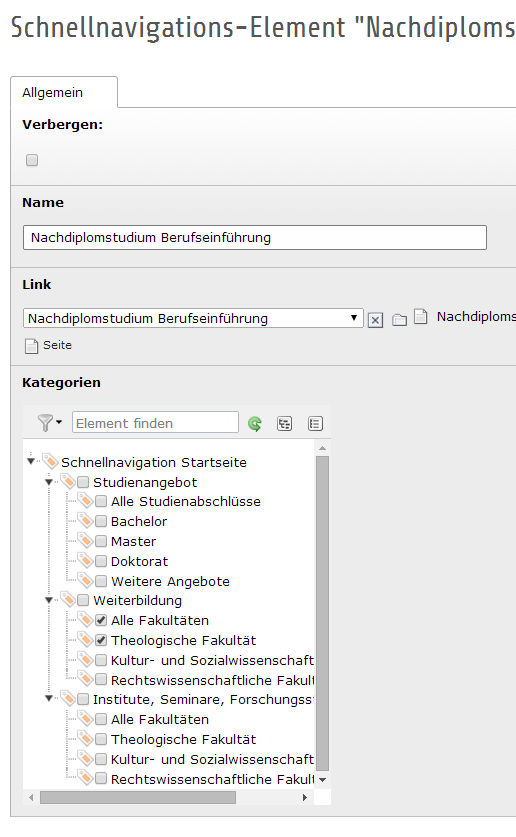Click the Doktorat category label
The height and width of the screenshot is (837, 516).
click(139, 562)
